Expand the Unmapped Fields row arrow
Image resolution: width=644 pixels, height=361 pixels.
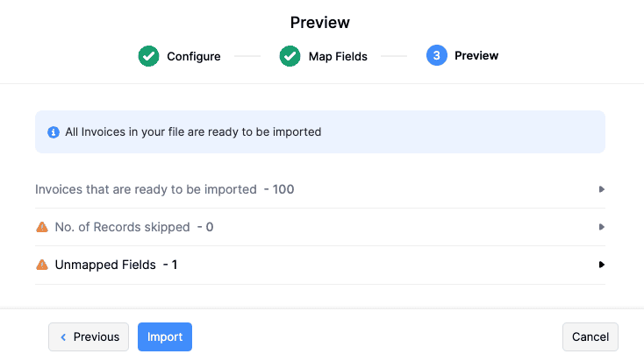pos(602,265)
